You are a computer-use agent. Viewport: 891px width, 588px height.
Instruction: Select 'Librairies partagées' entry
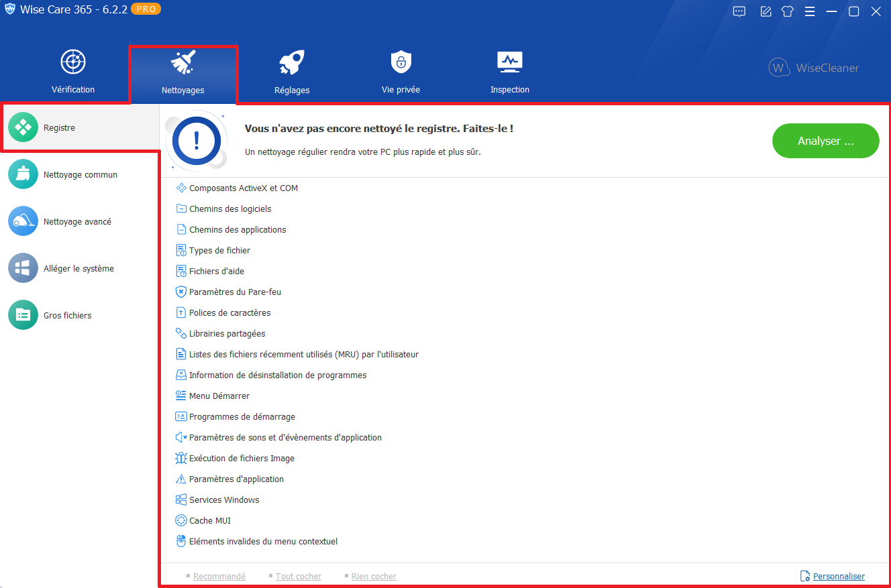[227, 333]
